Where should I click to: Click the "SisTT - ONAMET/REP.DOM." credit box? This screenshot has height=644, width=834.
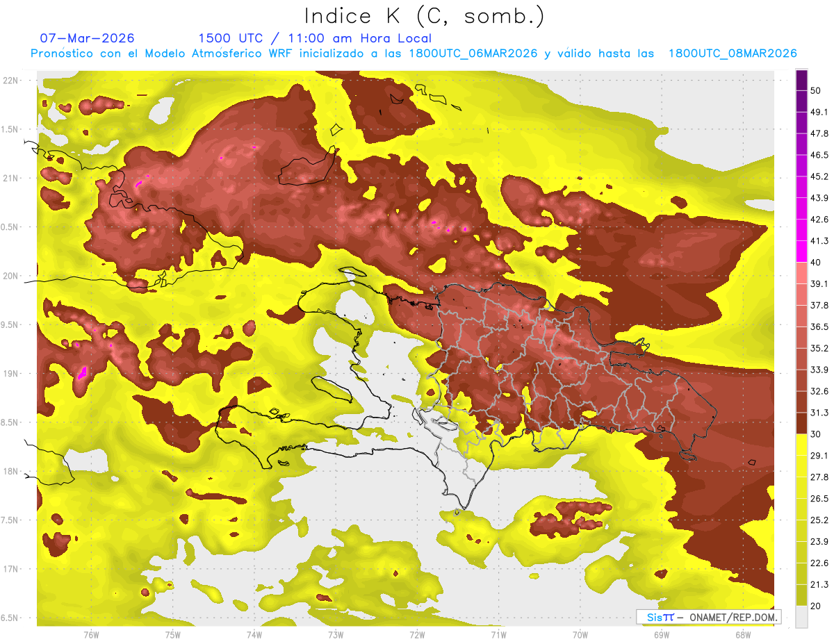coord(708,617)
